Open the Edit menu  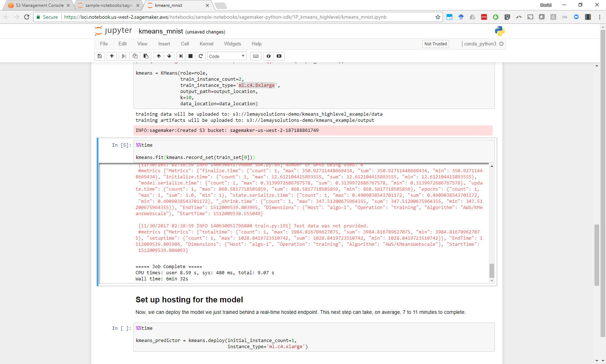[x=123, y=44]
